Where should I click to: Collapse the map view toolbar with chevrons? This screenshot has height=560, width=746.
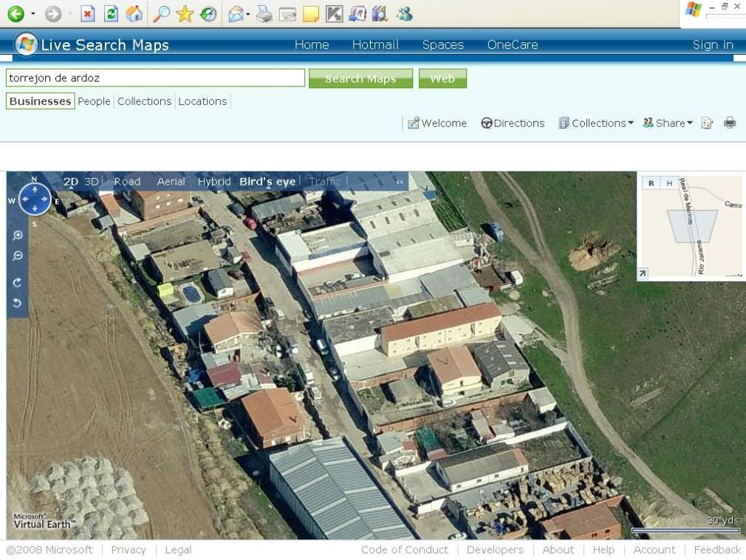pyautogui.click(x=400, y=182)
